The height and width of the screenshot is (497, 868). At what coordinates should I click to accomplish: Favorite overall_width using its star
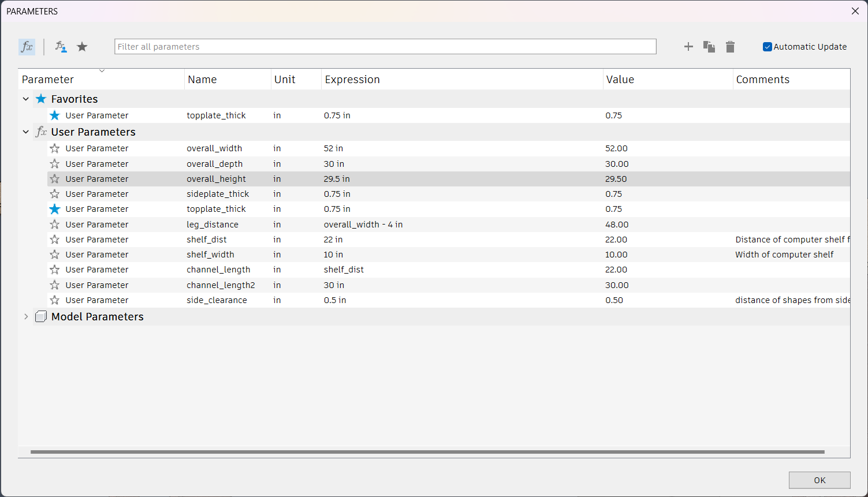click(x=54, y=148)
